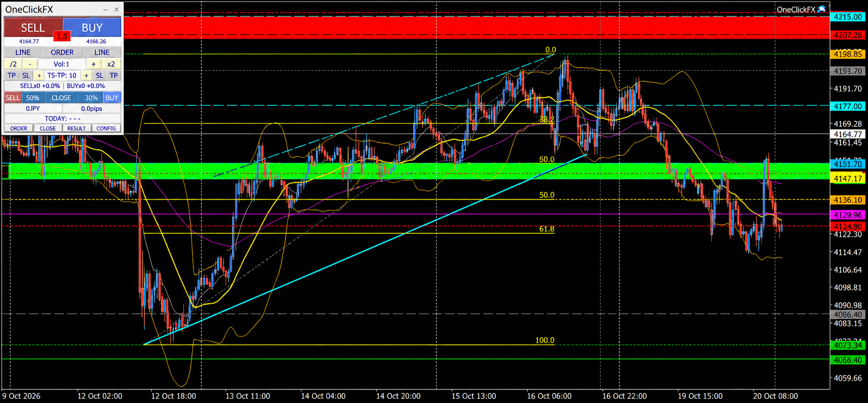Click the ORDER button between the LINE buttons
This screenshot has width=868, height=403.
[x=62, y=52]
